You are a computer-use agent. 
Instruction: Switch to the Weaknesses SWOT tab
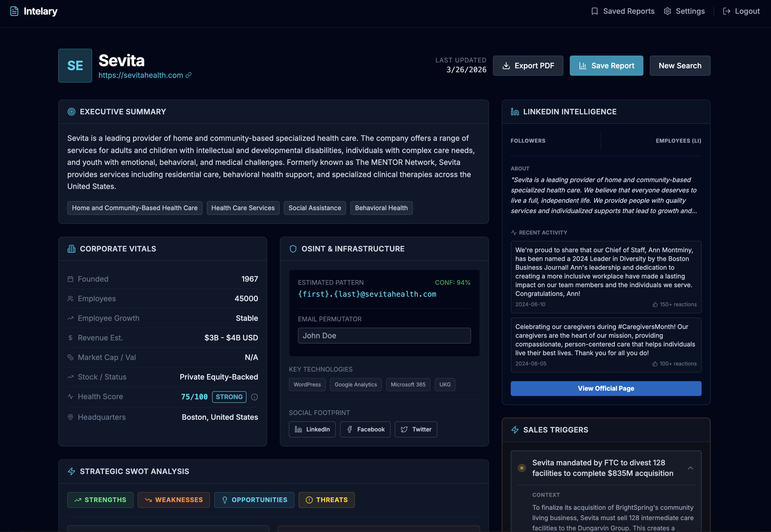[173, 500]
